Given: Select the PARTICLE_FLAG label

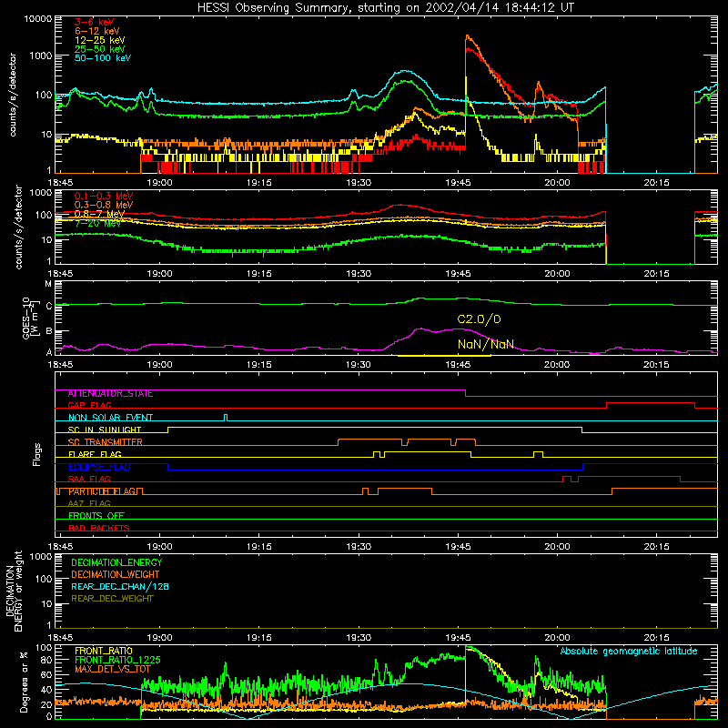Looking at the screenshot, I should pos(102,491).
